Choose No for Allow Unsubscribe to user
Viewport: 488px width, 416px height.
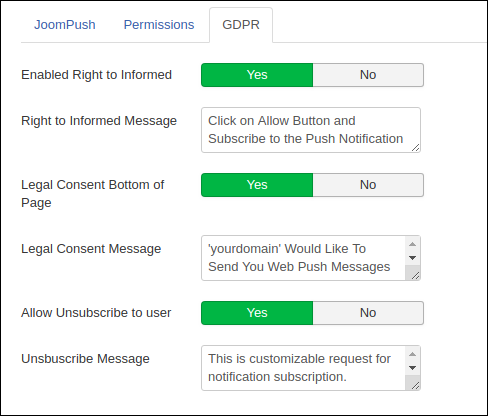tap(368, 313)
